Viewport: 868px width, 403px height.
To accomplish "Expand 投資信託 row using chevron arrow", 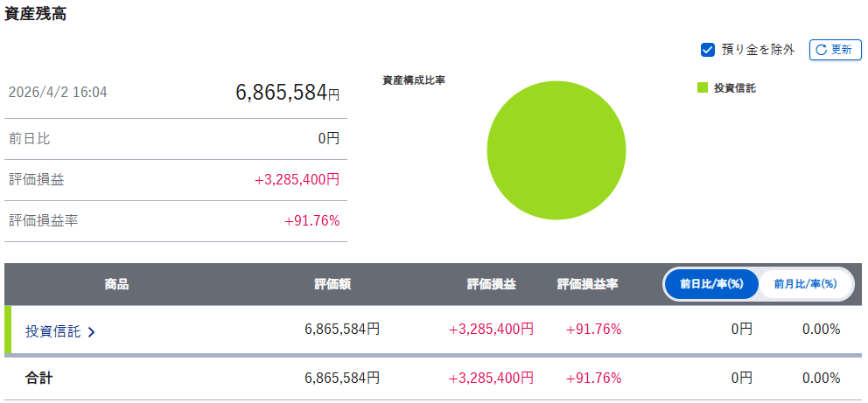I will (92, 332).
